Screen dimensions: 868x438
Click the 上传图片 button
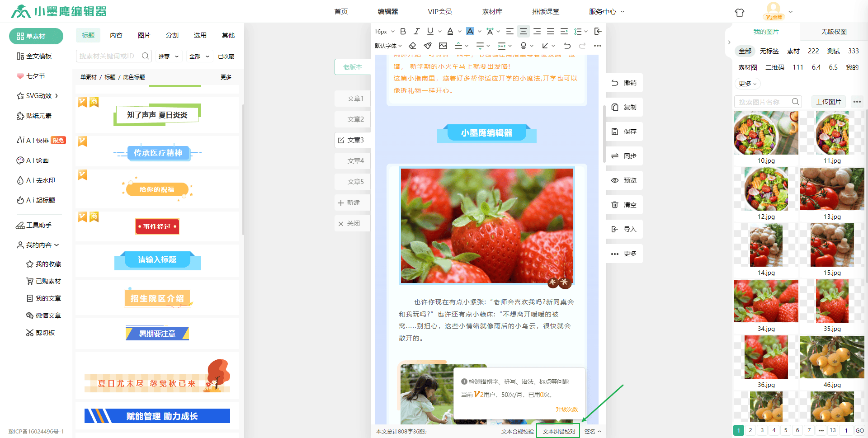click(828, 102)
